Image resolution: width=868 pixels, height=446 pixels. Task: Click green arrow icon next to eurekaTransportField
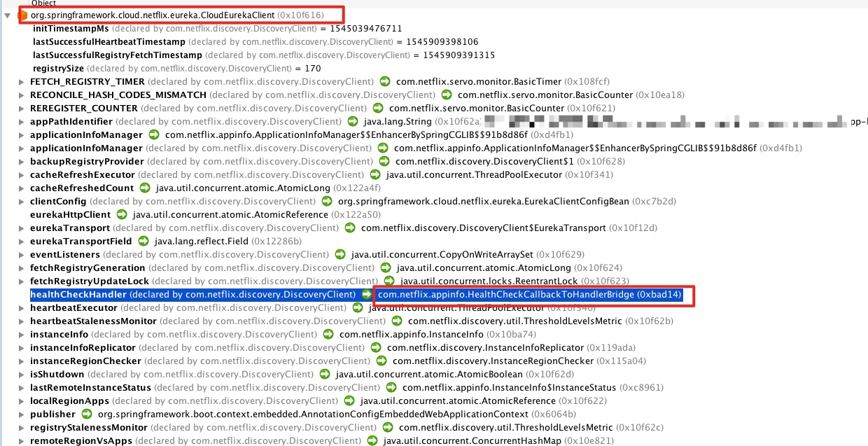(x=143, y=241)
